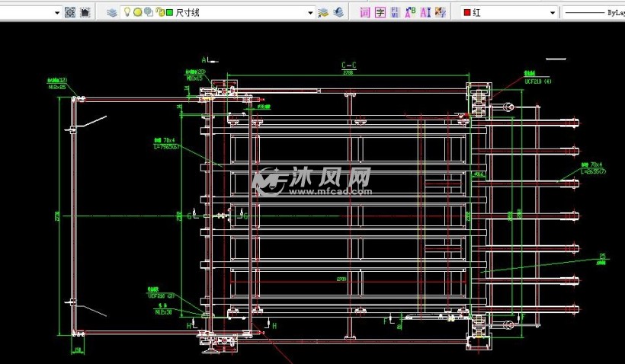Expand the 尺寸线 layer dropdown
Image resolution: width=625 pixels, height=364 pixels.
click(310, 12)
